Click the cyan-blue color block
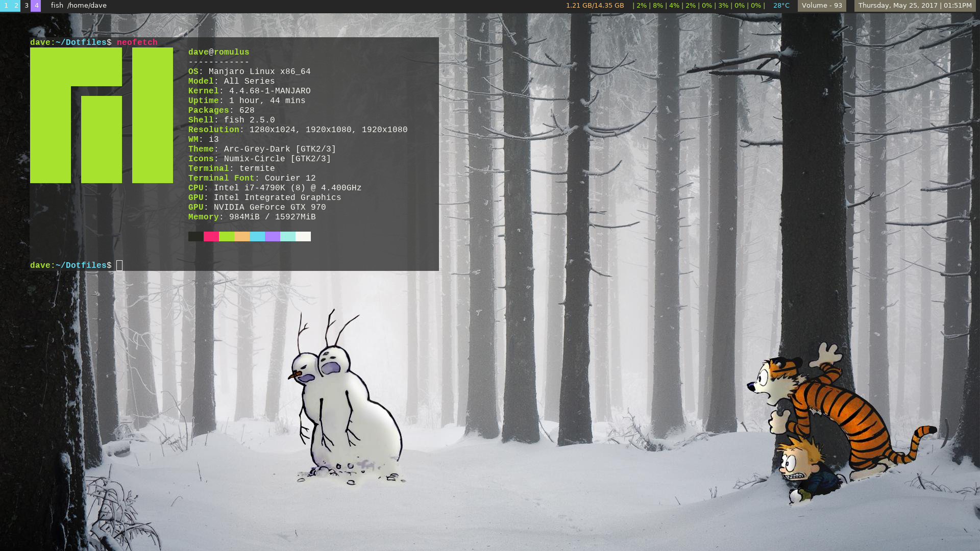 click(x=257, y=236)
